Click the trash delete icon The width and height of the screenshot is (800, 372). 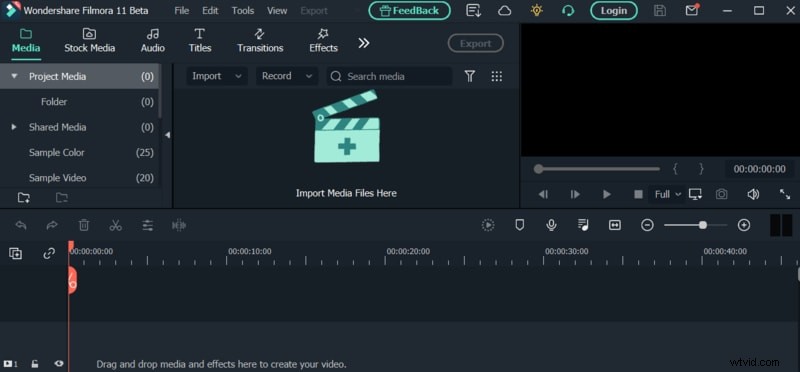84,225
